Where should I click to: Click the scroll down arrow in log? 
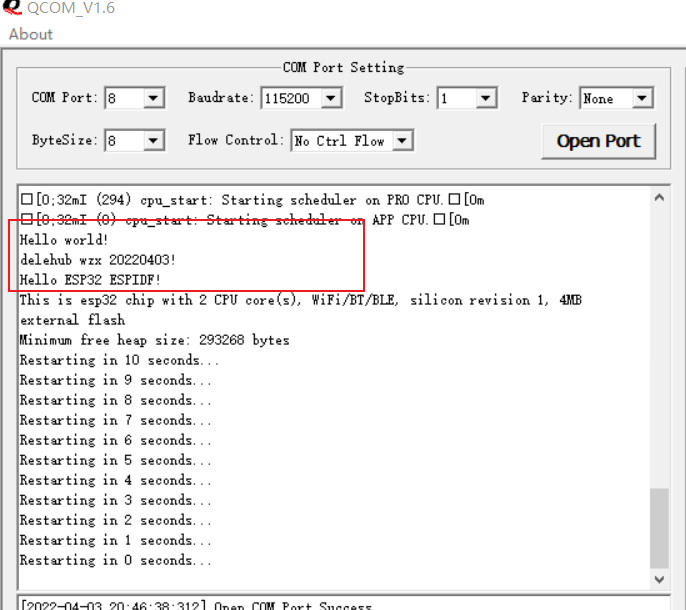click(x=659, y=579)
